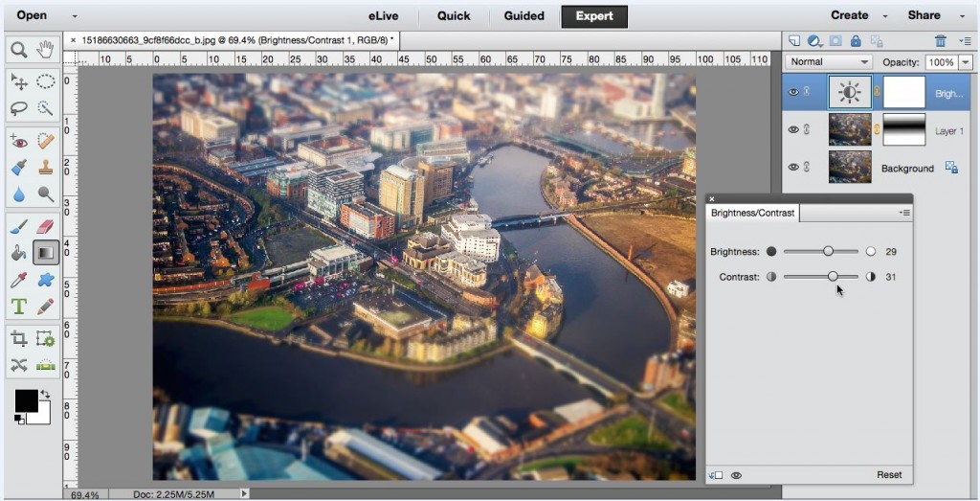This screenshot has height=501, width=980.
Task: Hide Layer 1 using its eye icon
Action: click(x=793, y=129)
